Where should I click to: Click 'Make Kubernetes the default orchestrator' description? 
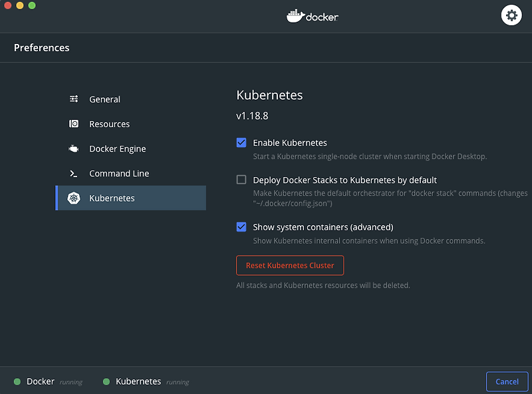click(390, 198)
